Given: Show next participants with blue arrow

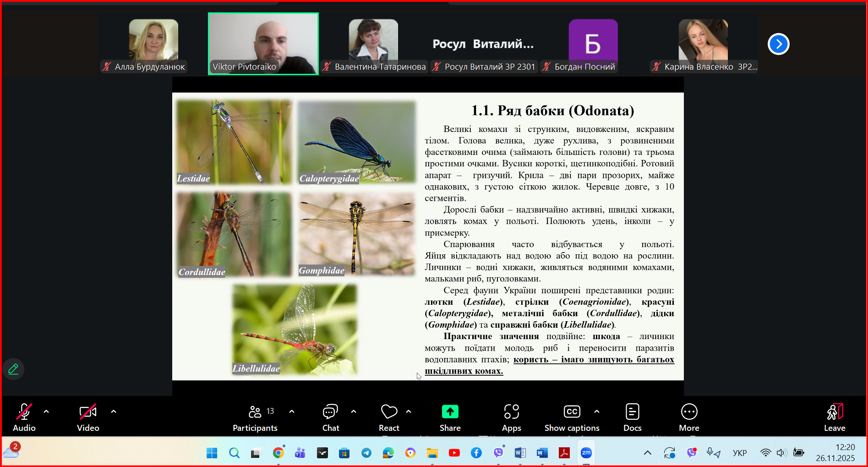Looking at the screenshot, I should (778, 44).
